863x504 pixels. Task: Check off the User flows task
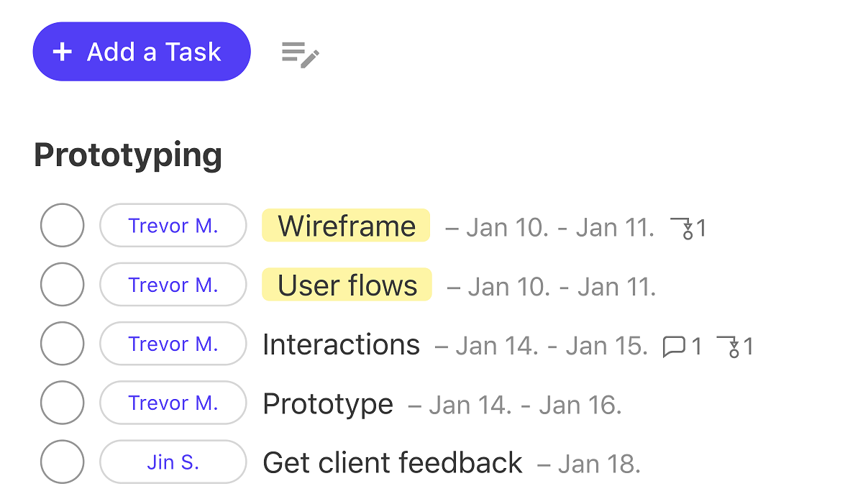click(x=62, y=285)
